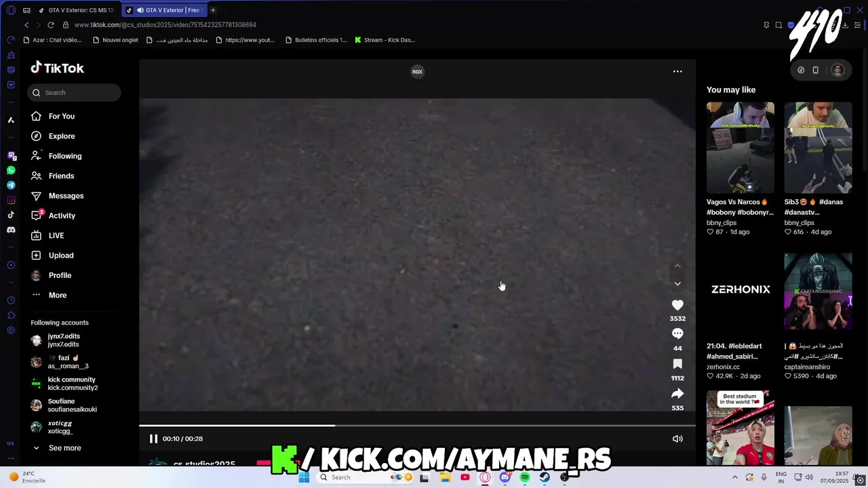The height and width of the screenshot is (488, 868).
Task: Open Spotify from the taskbar
Action: [x=525, y=477]
